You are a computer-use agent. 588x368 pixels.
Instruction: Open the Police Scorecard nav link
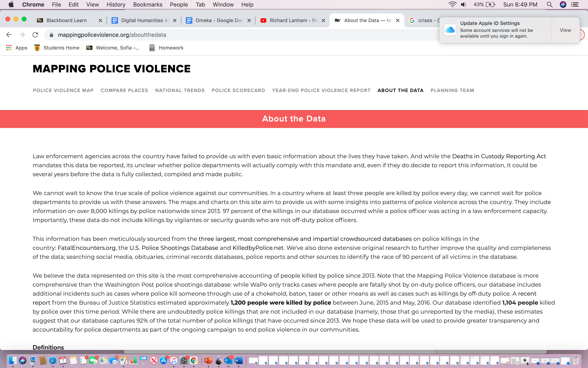238,90
